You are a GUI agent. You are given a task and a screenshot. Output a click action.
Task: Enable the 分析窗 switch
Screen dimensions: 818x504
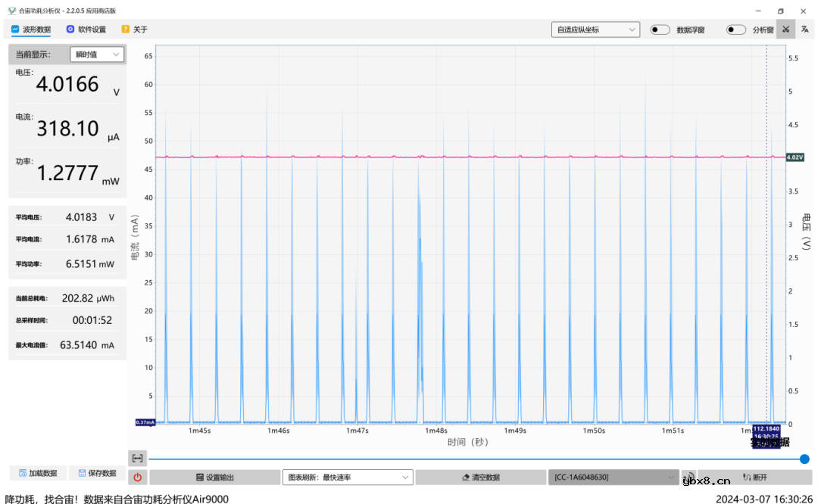point(735,30)
